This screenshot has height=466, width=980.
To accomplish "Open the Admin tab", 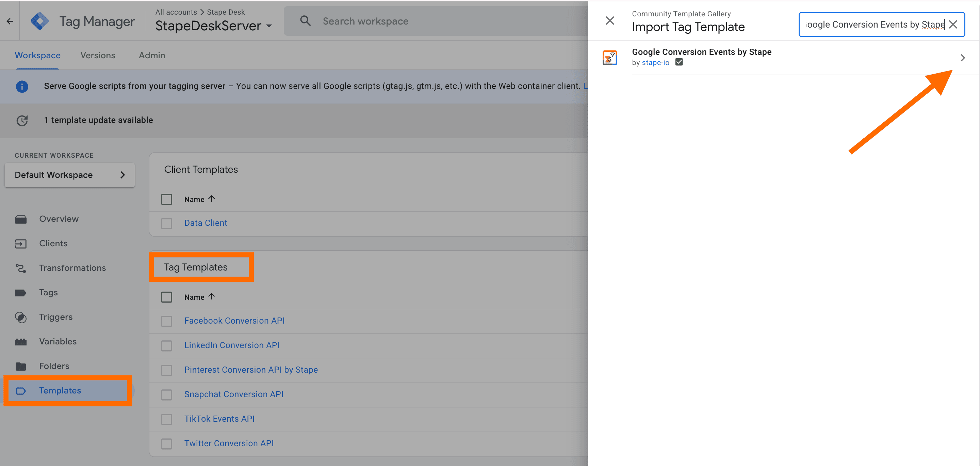I will pyautogui.click(x=151, y=55).
